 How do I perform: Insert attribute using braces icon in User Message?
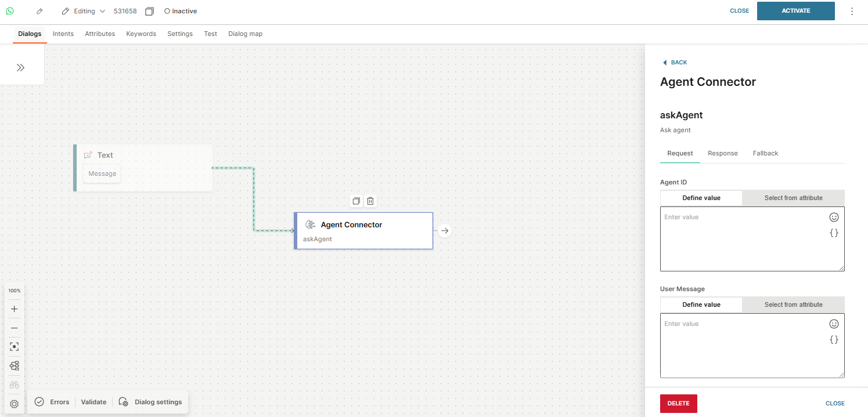point(834,340)
